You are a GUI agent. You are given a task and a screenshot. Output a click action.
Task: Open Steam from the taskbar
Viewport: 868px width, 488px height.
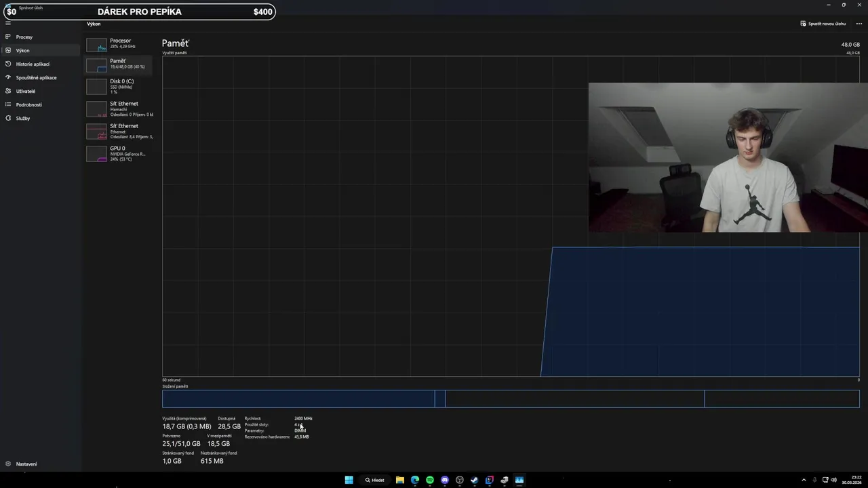coord(475,480)
